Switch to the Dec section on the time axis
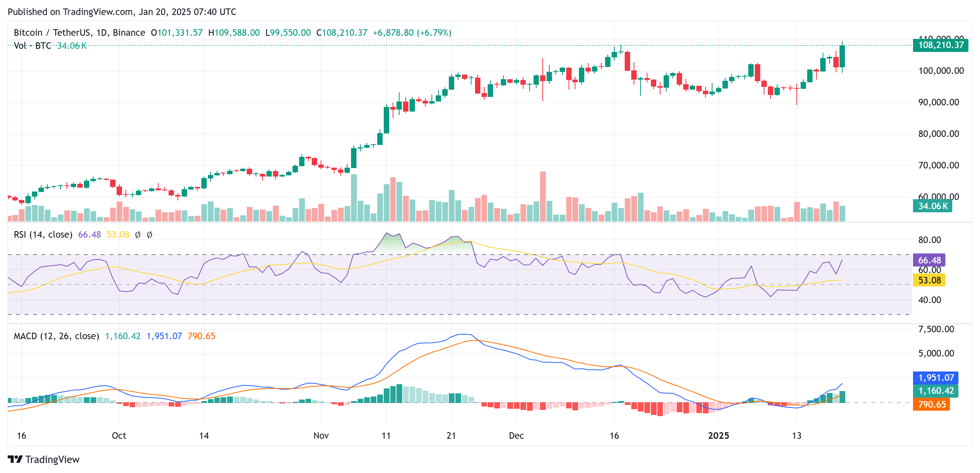Viewport: 980px width, 473px height. pyautogui.click(x=516, y=436)
